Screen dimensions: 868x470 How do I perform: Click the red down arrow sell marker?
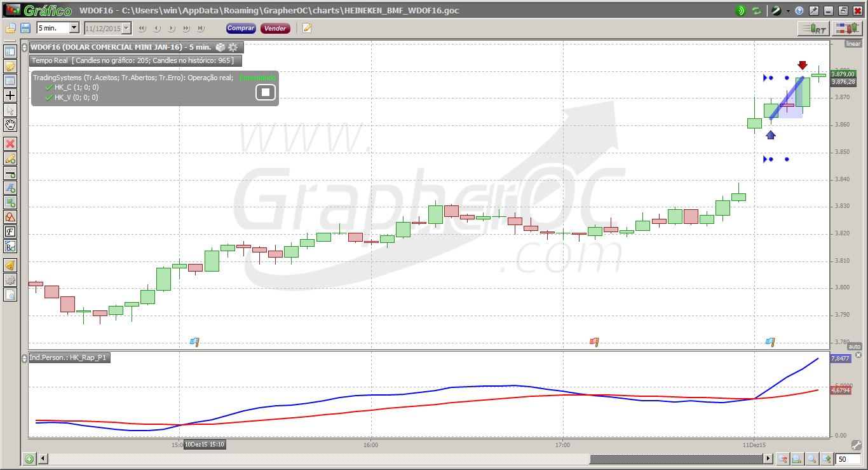tap(803, 65)
